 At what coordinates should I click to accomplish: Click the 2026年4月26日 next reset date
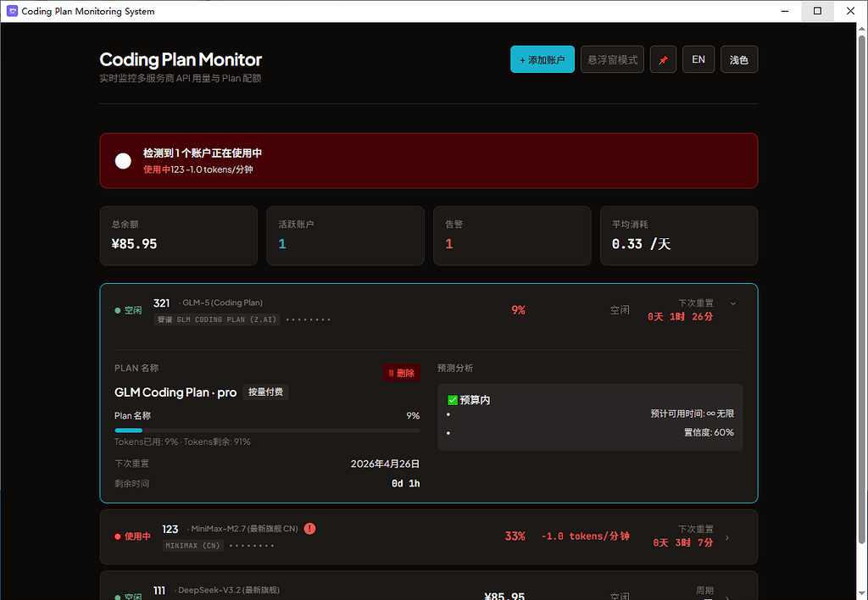[385, 464]
